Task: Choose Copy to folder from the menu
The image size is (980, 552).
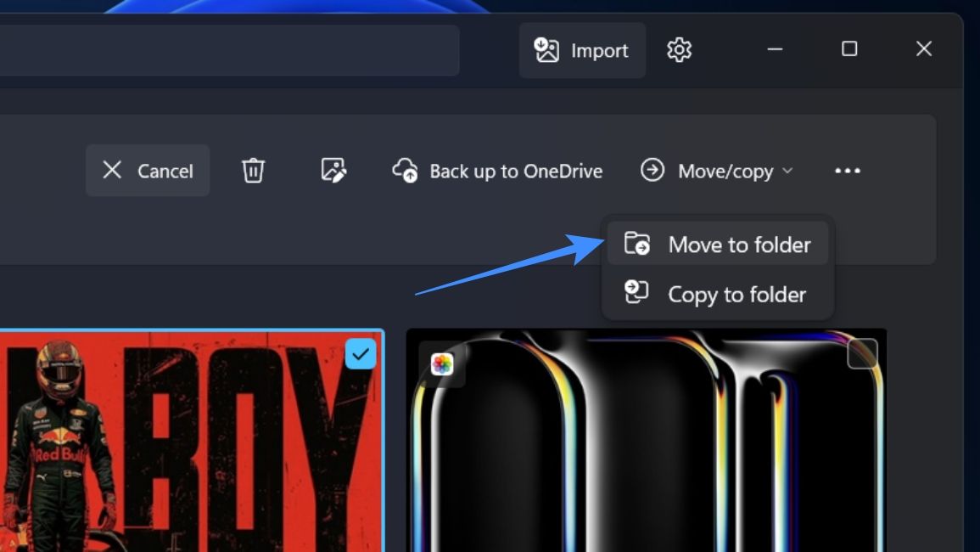Action: pos(736,295)
